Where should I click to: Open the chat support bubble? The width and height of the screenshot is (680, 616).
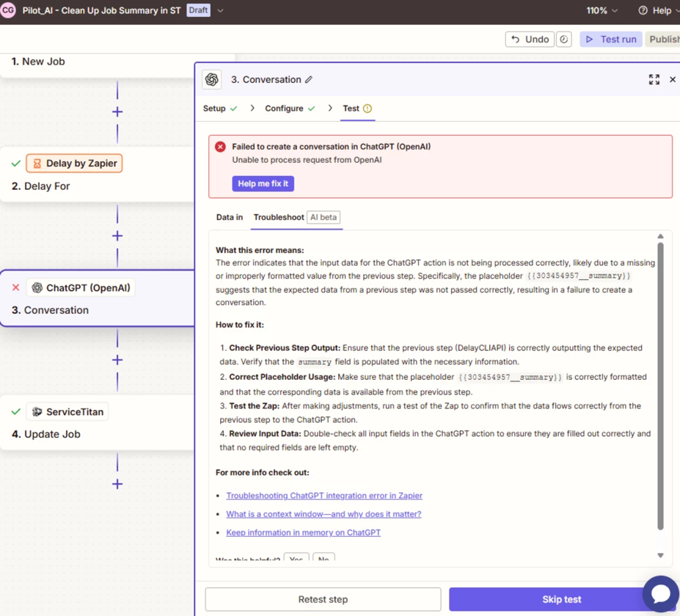click(660, 594)
